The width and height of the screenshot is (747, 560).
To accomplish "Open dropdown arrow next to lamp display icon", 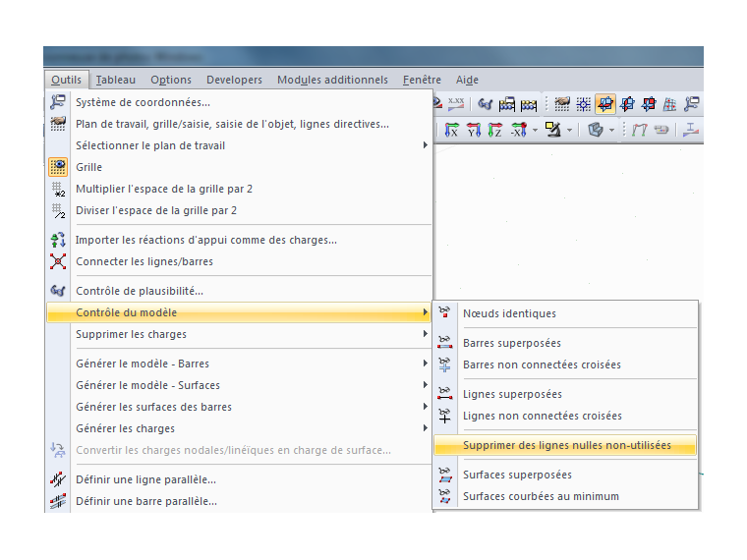I will (569, 130).
